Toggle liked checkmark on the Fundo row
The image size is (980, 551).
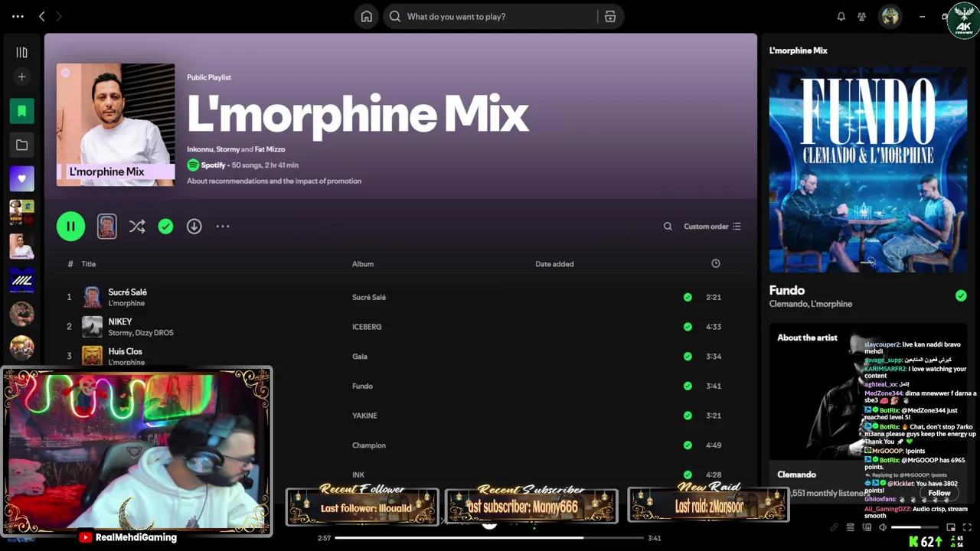click(688, 386)
